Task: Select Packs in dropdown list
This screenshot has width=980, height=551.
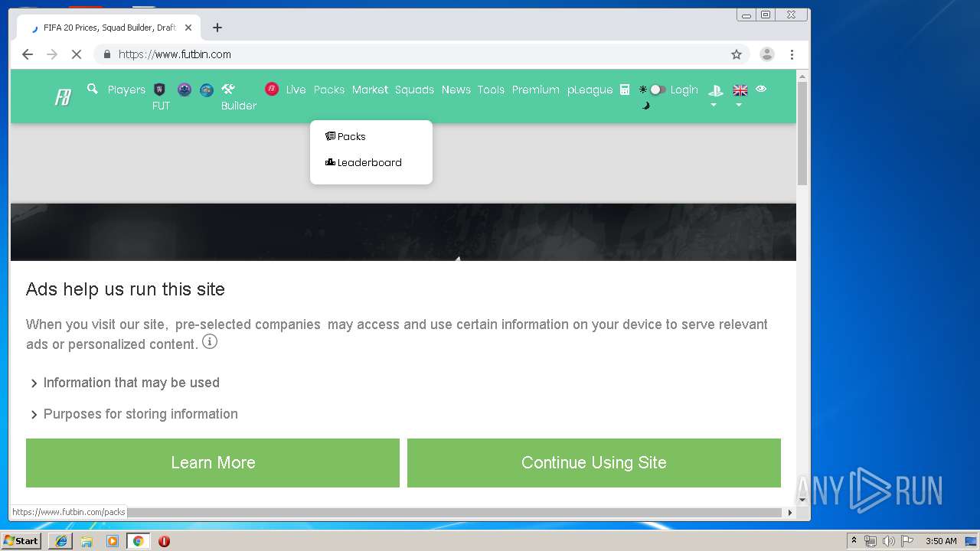Action: click(345, 136)
